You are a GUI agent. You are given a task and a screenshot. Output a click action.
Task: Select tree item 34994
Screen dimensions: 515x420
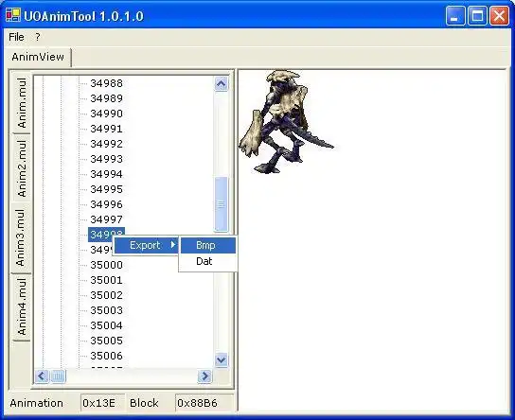pos(106,174)
